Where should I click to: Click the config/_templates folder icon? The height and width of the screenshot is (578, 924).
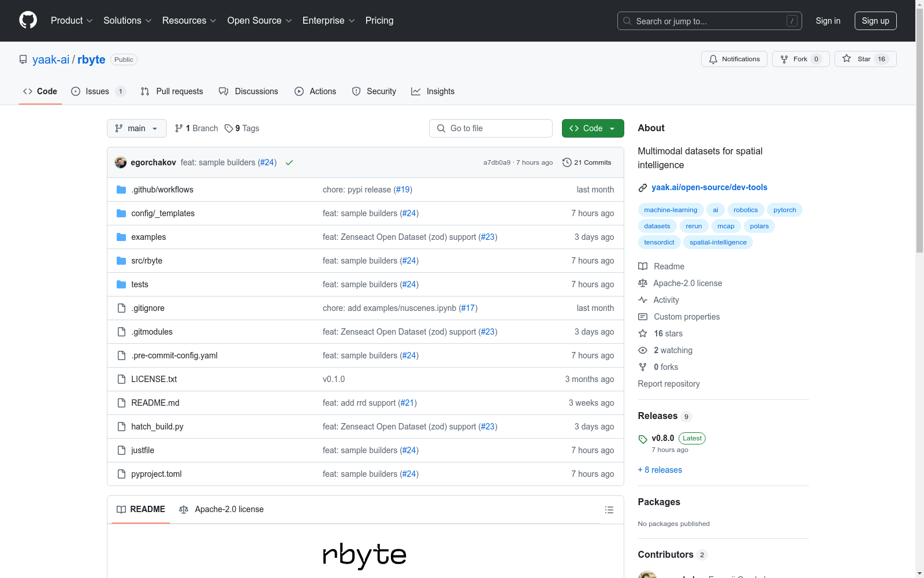[x=121, y=213]
